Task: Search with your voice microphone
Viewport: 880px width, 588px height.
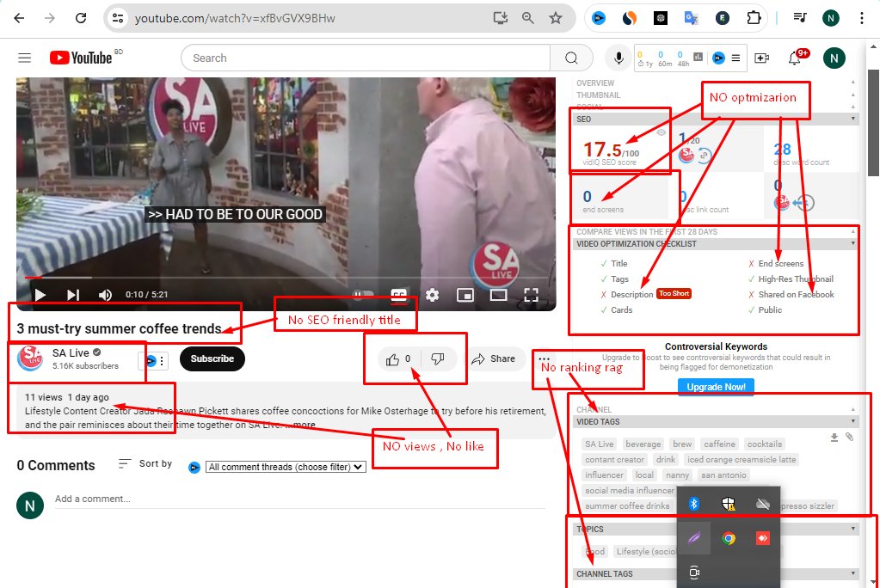Action: point(618,58)
